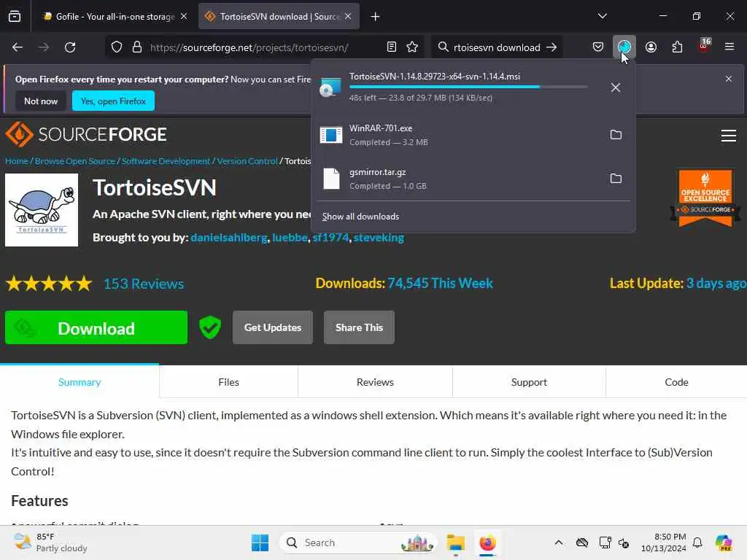Open Browse Open Source breadcrumb

pos(75,161)
